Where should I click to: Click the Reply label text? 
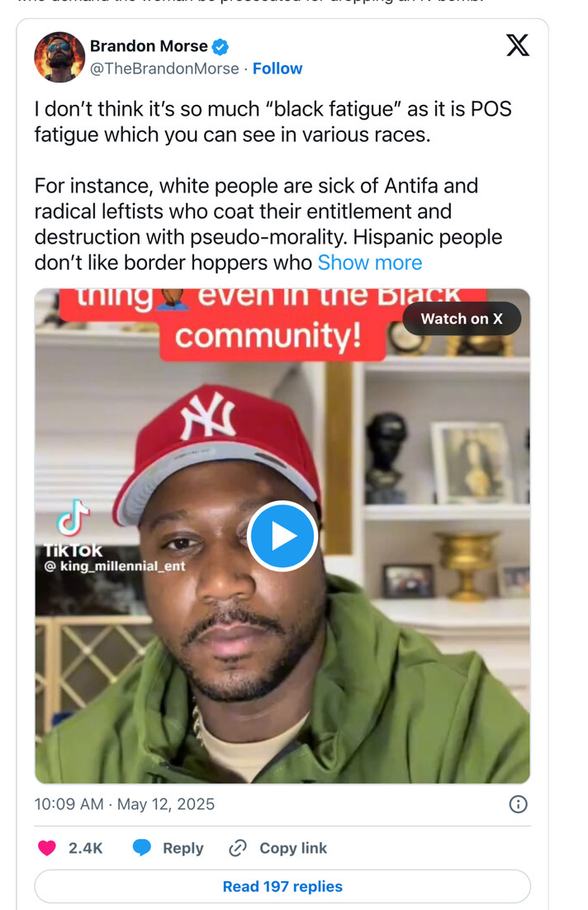183,848
